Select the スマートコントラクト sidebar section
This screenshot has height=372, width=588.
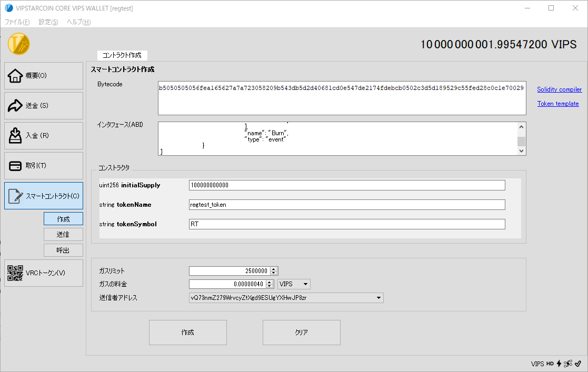tap(44, 196)
